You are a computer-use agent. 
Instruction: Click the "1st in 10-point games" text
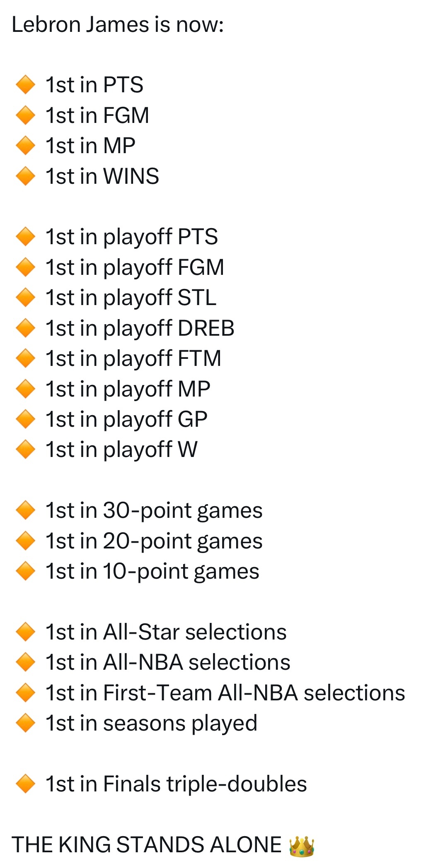[152, 571]
